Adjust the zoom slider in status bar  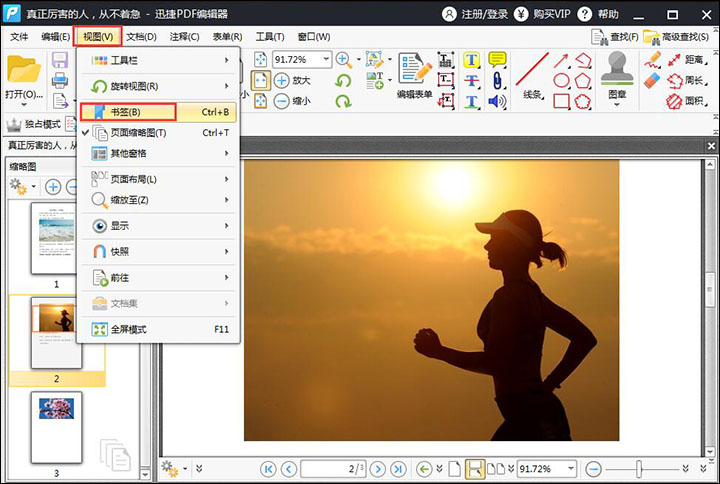[638, 468]
